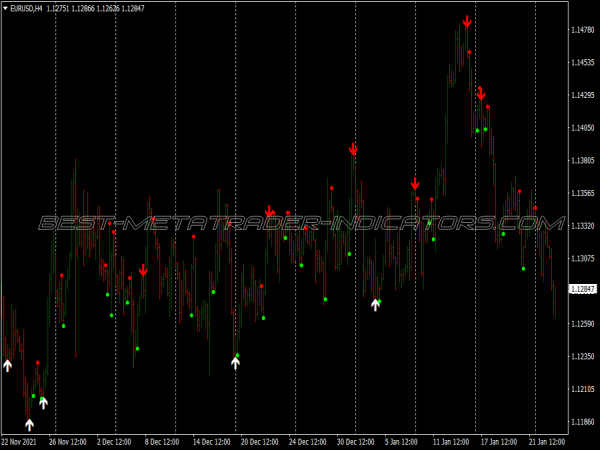600x450 pixels.
Task: Select price axis label 1.11860
Action: (x=583, y=422)
